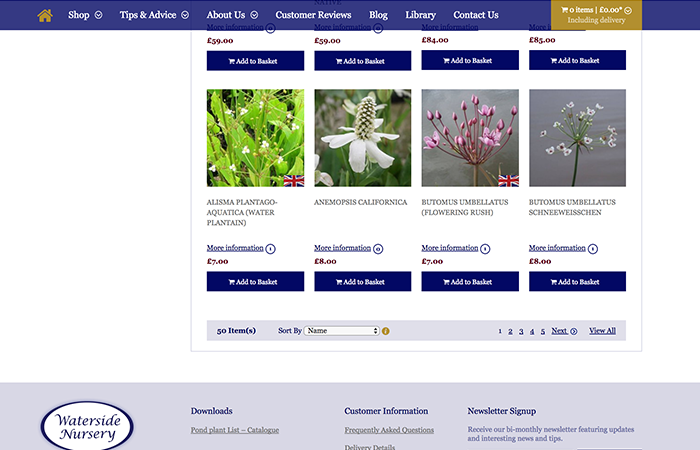Open the Library page
Screen dimensions: 700x450
pyautogui.click(x=421, y=15)
